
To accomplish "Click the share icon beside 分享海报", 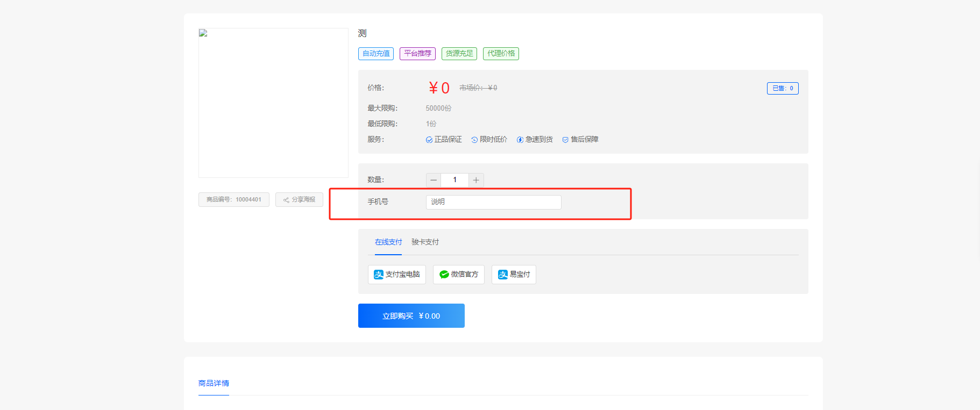I will pos(286,200).
